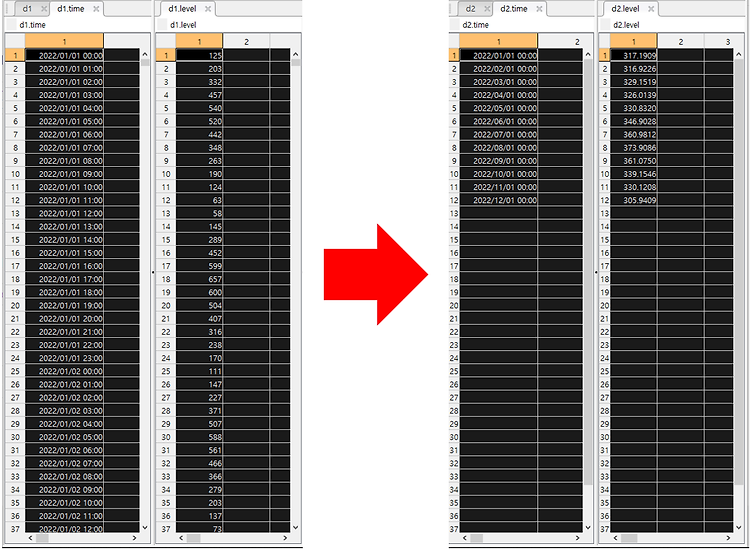Image resolution: width=750 pixels, height=549 pixels.
Task: Click cell value 339.1546 in d2.level
Action: (x=634, y=174)
